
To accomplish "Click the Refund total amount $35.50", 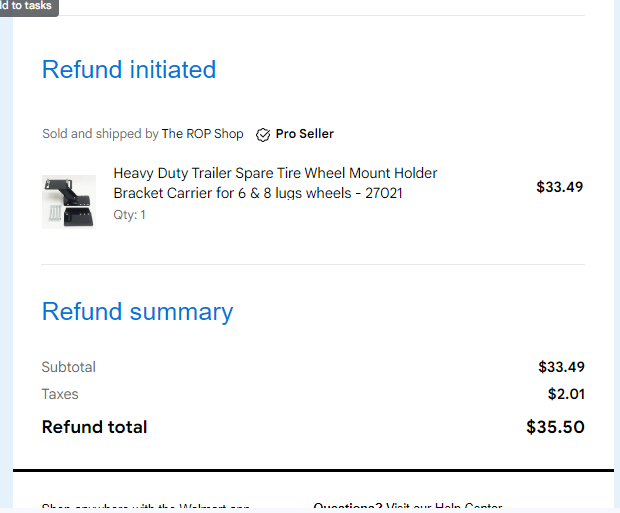I will click(x=555, y=427).
